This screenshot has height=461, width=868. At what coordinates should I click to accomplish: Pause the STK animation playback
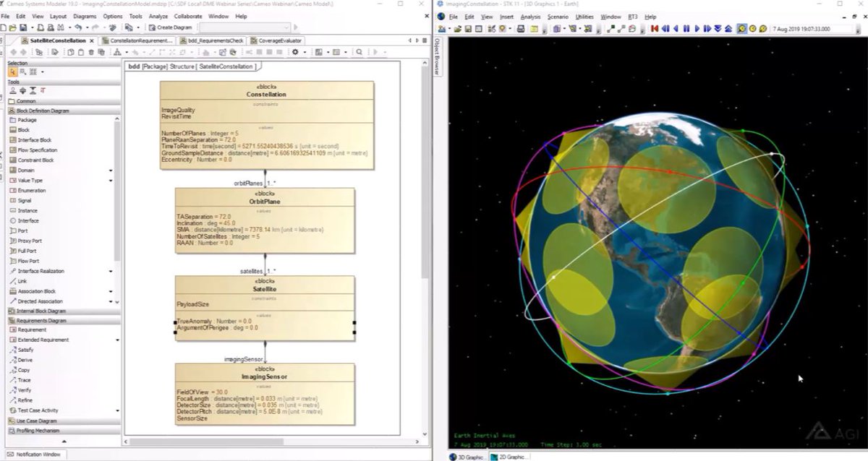tap(685, 27)
